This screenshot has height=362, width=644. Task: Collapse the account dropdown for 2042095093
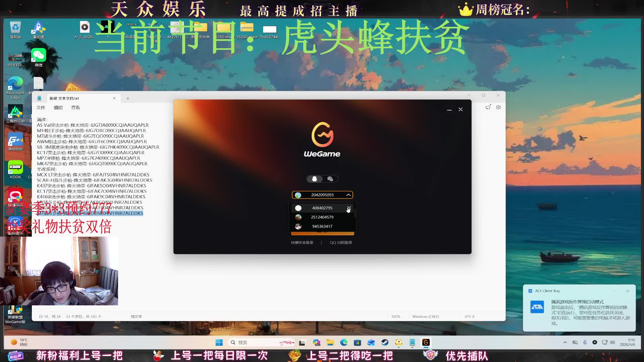click(x=348, y=195)
